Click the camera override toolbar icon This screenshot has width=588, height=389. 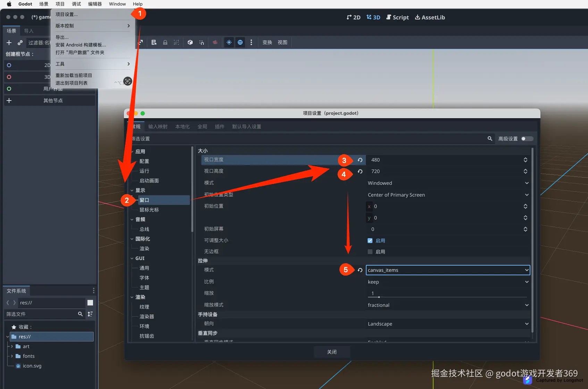pyautogui.click(x=215, y=42)
